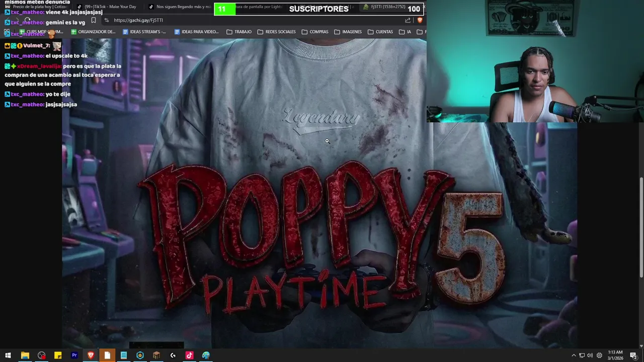
Task: Open IDEAS STREAM'S bookmark
Action: (x=144, y=32)
